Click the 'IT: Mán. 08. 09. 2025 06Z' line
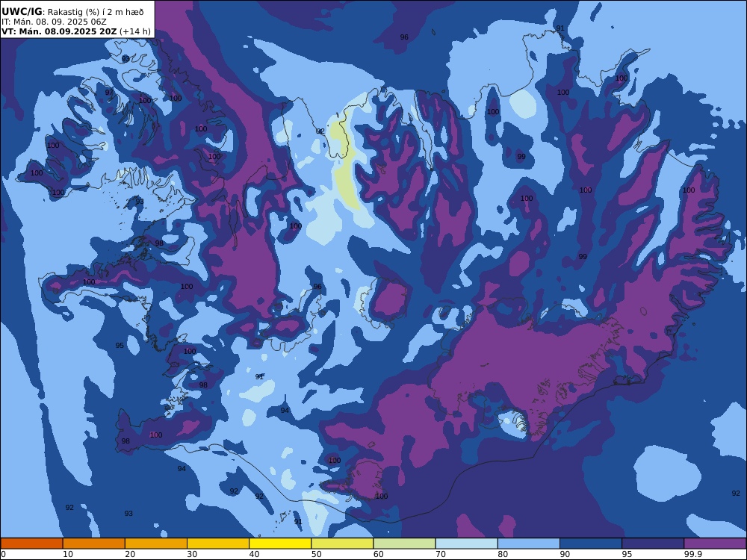The width and height of the screenshot is (747, 560). (x=54, y=22)
